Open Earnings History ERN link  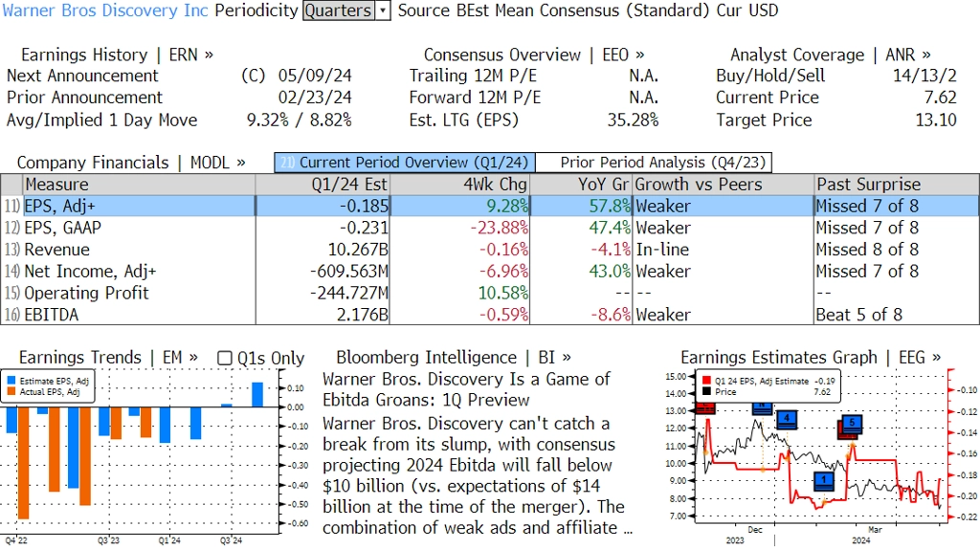117,55
